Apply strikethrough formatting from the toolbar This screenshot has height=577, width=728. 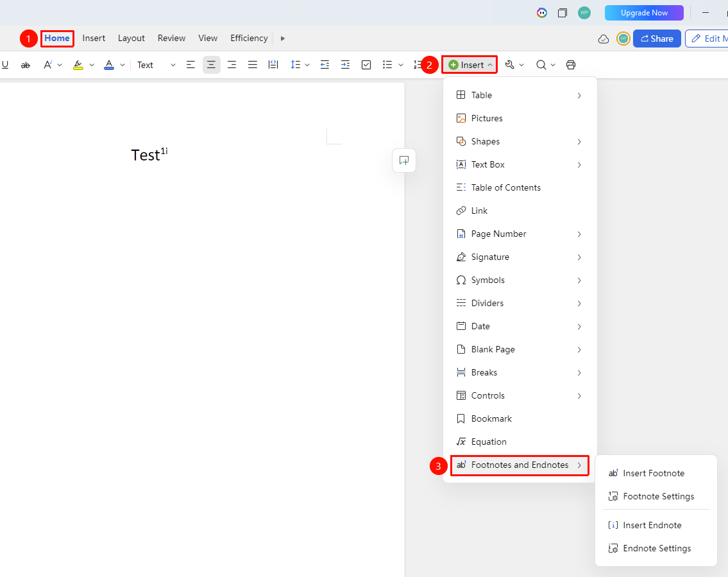click(x=26, y=65)
